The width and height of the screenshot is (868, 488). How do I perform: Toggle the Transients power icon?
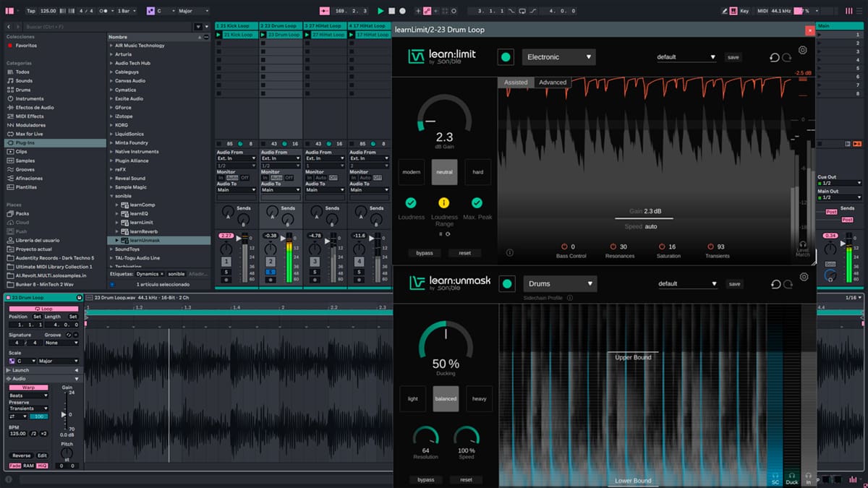[710, 247]
